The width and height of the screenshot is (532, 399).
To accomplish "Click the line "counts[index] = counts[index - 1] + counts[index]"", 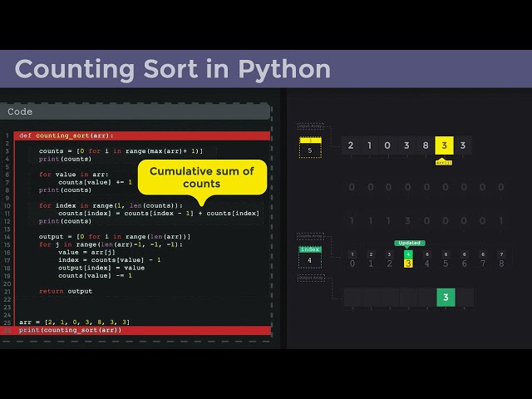I will tap(159, 214).
